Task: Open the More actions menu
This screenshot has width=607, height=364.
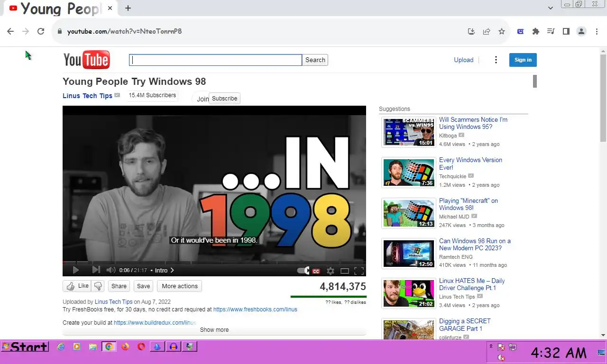Action: pos(180,286)
